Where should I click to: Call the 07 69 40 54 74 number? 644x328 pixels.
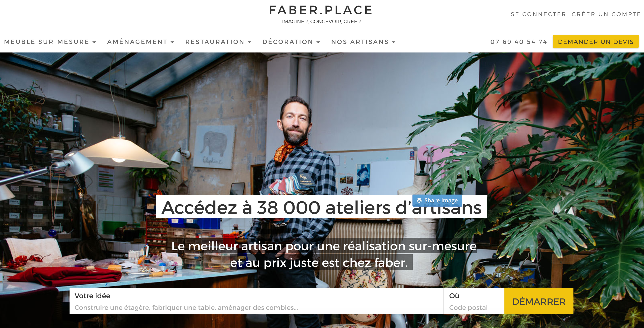tap(519, 42)
